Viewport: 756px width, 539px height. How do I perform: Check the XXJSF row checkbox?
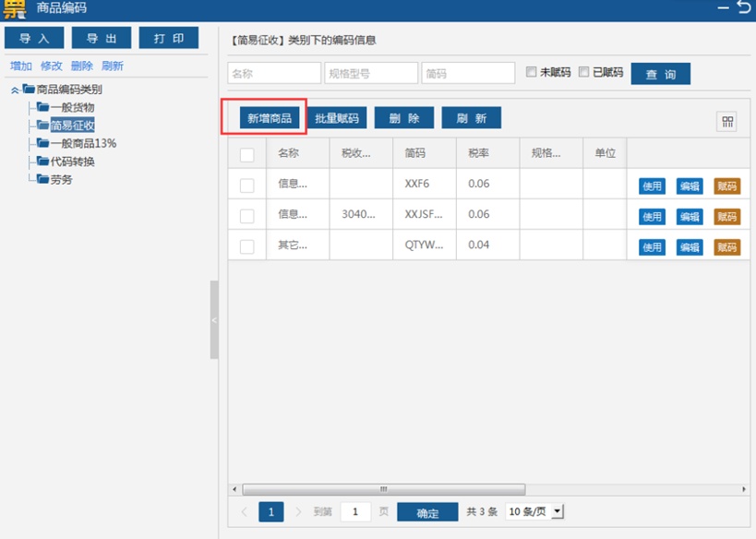(x=246, y=216)
